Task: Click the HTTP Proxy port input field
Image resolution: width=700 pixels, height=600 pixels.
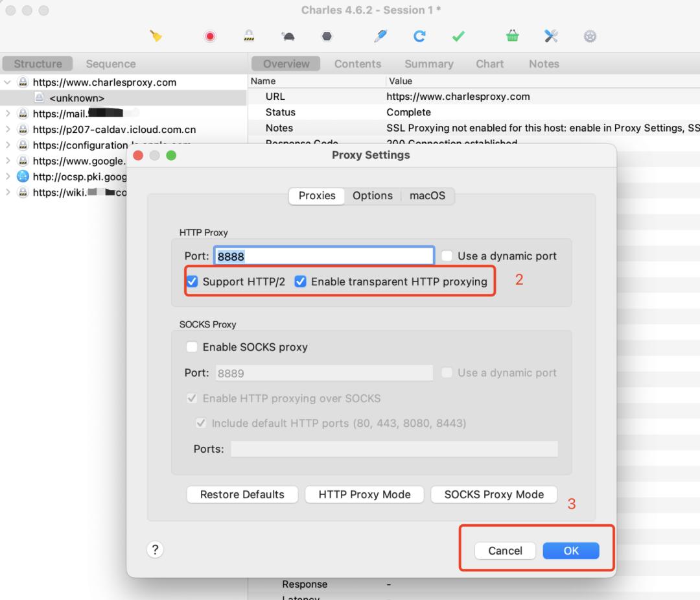Action: (323, 256)
